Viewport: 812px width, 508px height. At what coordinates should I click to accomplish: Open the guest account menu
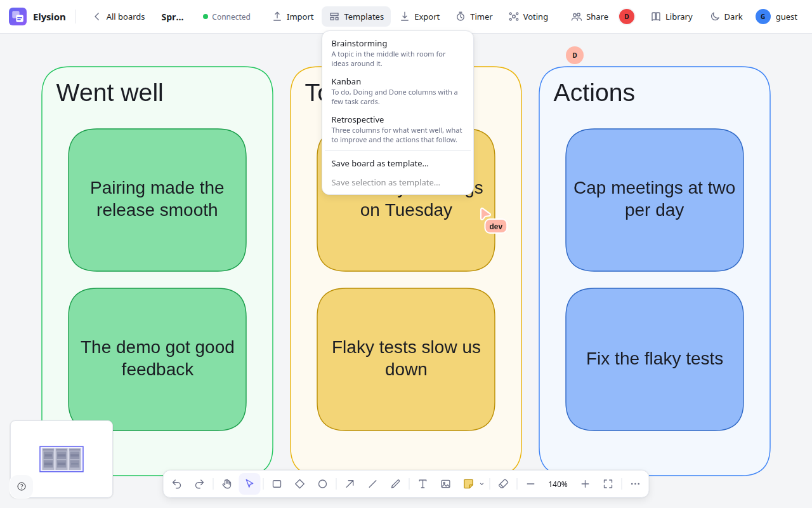776,17
